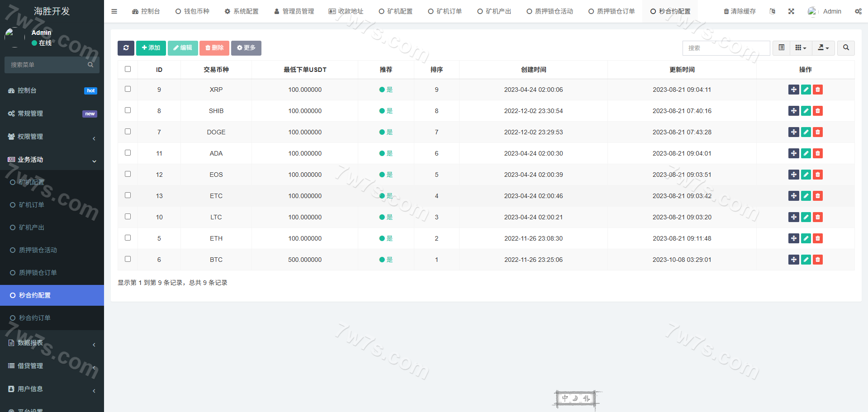Image resolution: width=868 pixels, height=412 pixels.
Task: Click the search magnifier icon beside export
Action: pyautogui.click(x=846, y=48)
